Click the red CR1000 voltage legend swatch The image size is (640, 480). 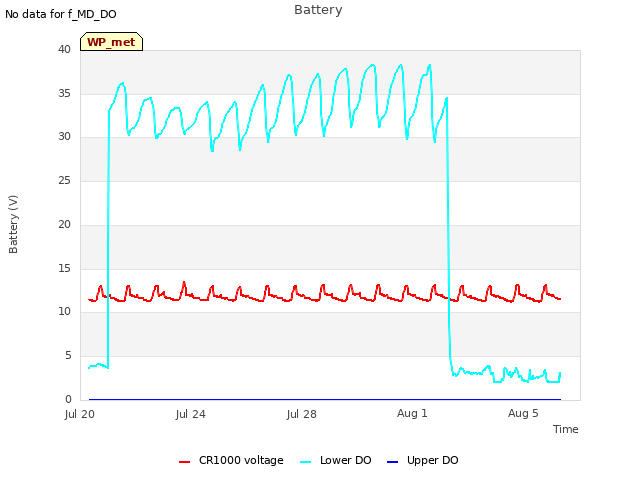tap(184, 462)
